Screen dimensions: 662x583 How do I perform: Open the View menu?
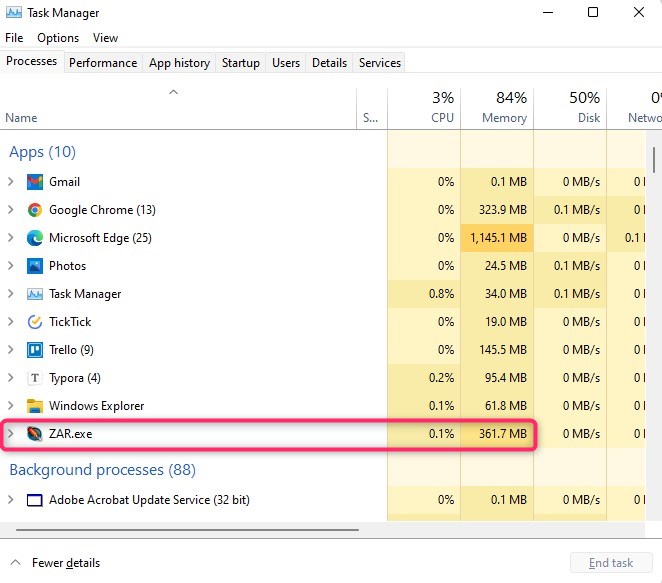tap(105, 38)
